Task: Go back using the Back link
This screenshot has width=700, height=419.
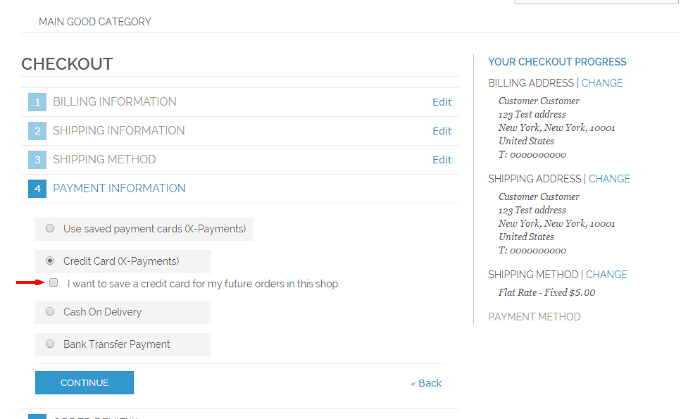Action: (x=426, y=383)
